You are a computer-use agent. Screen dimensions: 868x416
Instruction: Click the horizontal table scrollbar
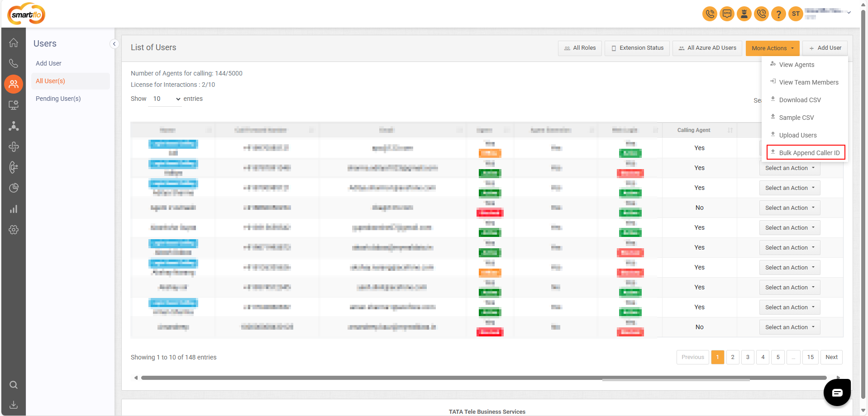pyautogui.click(x=483, y=378)
